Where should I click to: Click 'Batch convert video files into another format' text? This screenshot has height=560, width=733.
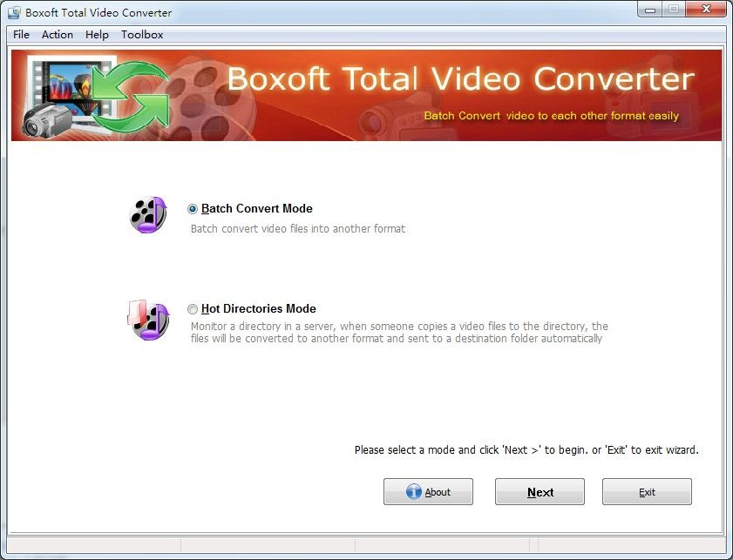(298, 229)
